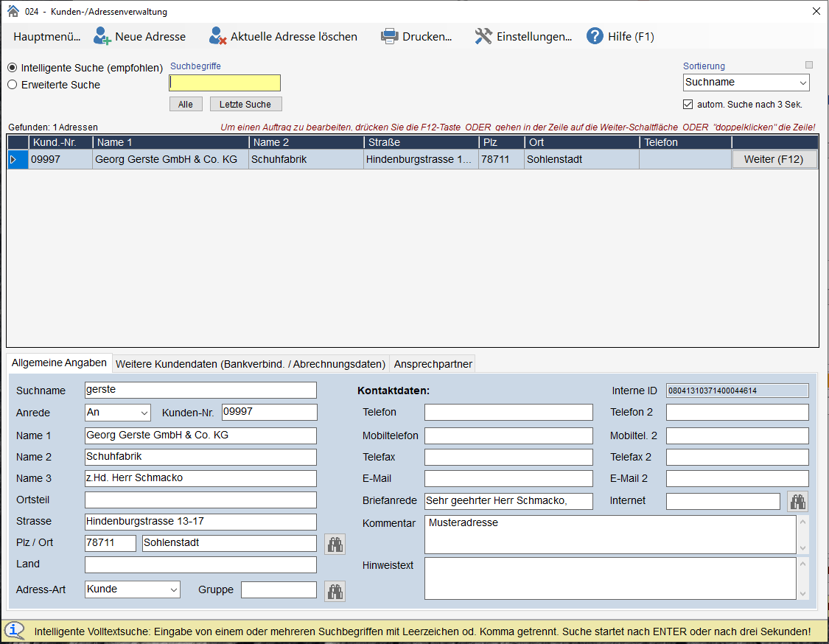Click table cell Georg Gerste GmbH & Co. KG
The width and height of the screenshot is (829, 644).
(170, 159)
